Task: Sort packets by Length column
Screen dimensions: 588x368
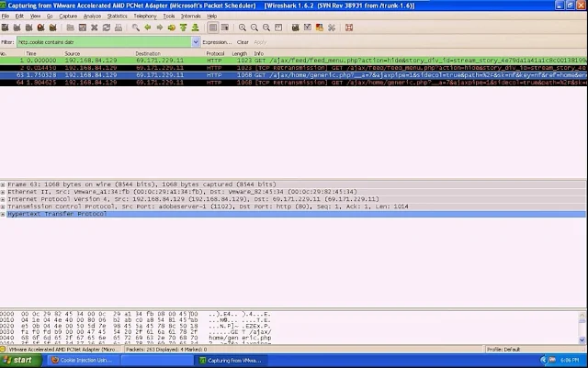Action: click(239, 53)
